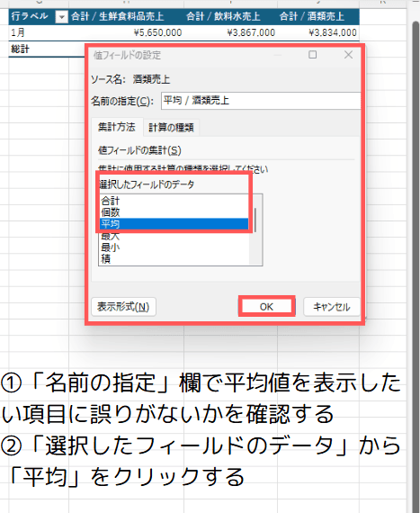Image resolution: width=420 pixels, height=513 pixels.
Task: Select 最小 in the calculation list
Action: [174, 247]
